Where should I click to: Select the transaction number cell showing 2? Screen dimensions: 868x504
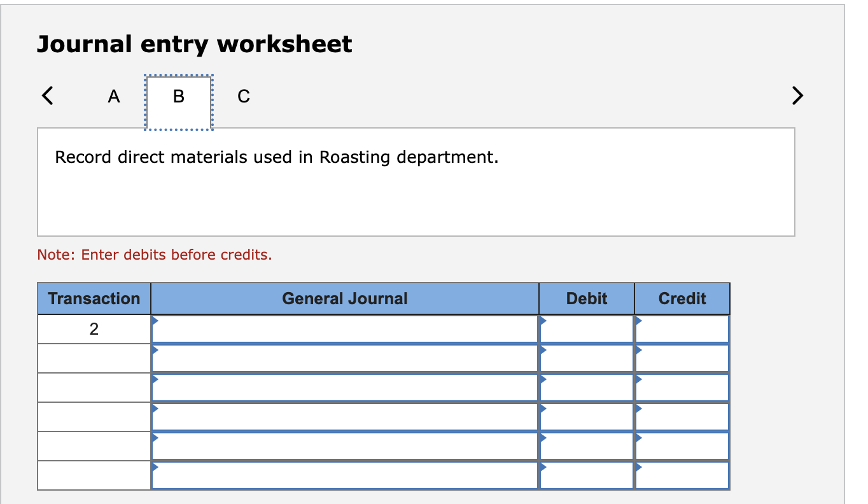(x=94, y=328)
